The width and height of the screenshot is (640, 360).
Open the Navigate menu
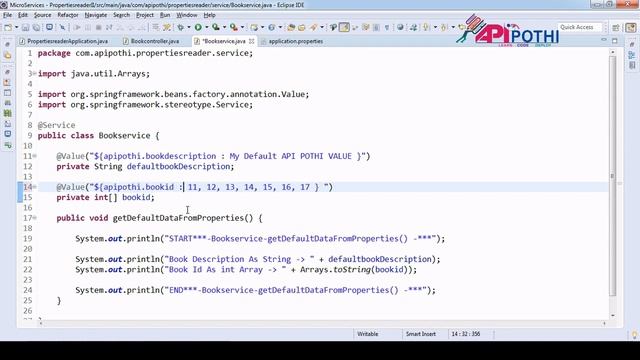pyautogui.click(x=96, y=15)
